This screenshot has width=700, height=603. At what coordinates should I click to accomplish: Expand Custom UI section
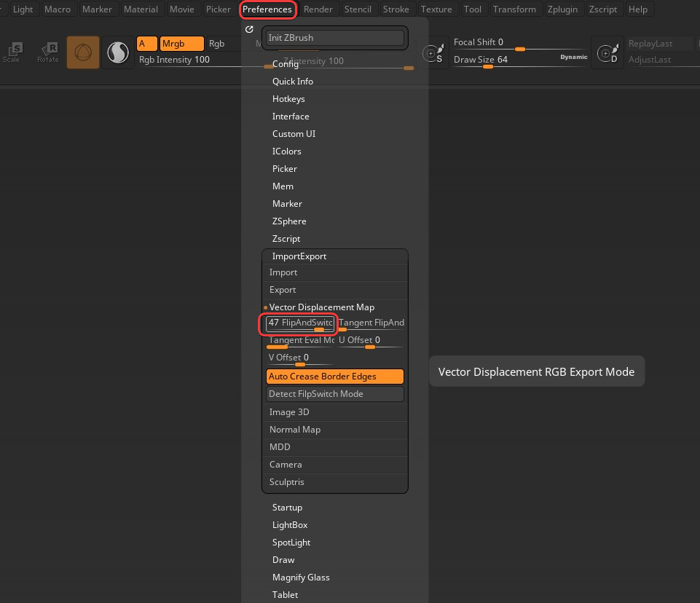(294, 133)
